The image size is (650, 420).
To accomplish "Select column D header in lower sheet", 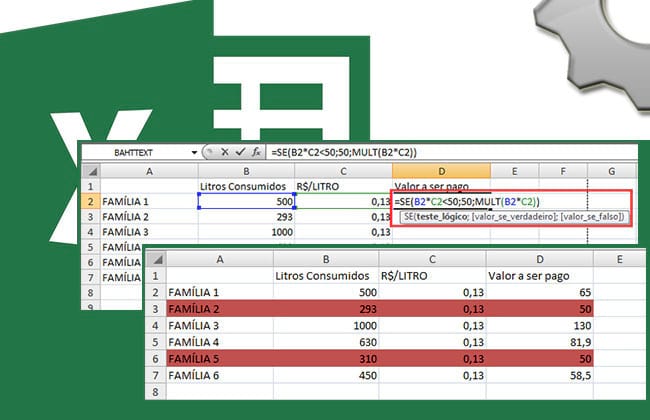I will (x=539, y=259).
